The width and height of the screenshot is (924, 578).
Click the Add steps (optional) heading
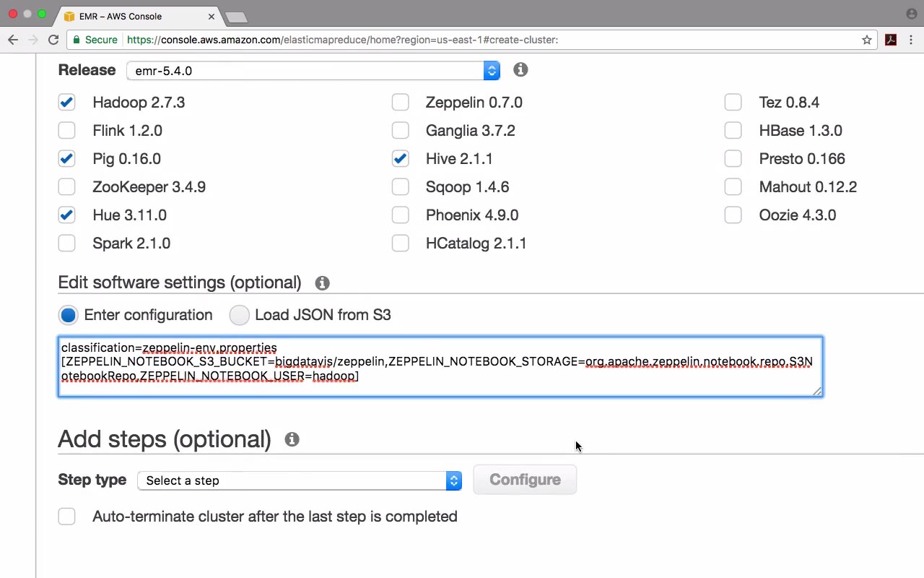tap(165, 439)
